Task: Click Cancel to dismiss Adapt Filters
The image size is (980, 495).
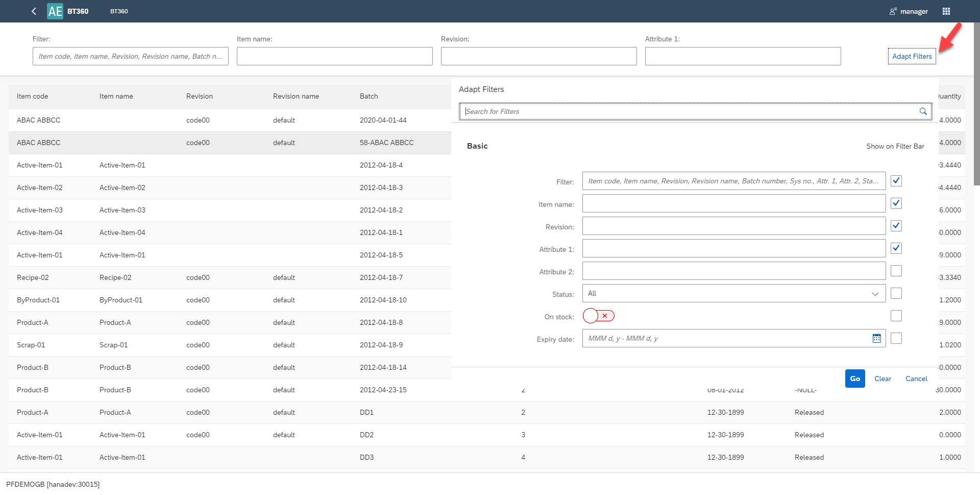Action: pyautogui.click(x=916, y=379)
